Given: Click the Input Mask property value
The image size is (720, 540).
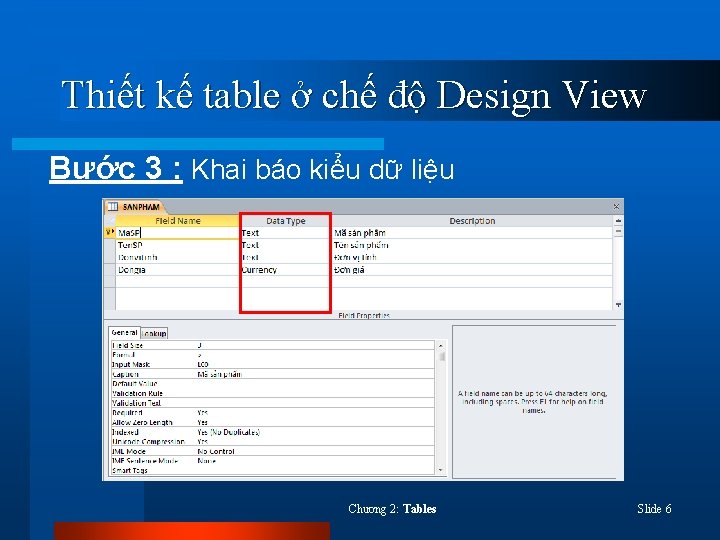Looking at the screenshot, I should (315, 365).
